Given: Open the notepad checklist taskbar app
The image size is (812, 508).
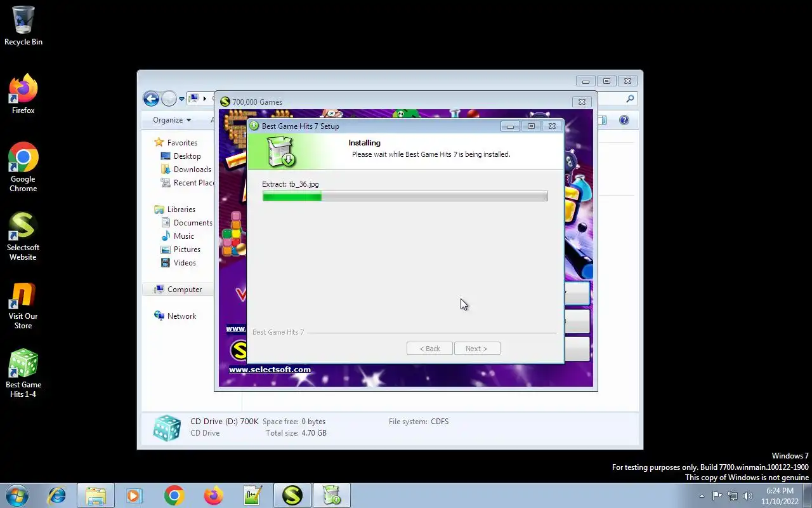Looking at the screenshot, I should pyautogui.click(x=253, y=495).
